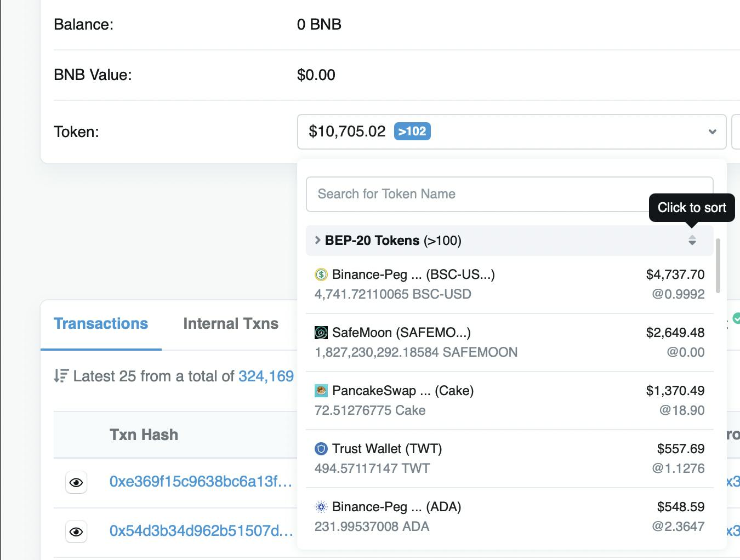This screenshot has height=560, width=740.
Task: Switch to the Internal Txns tab
Action: click(x=231, y=324)
